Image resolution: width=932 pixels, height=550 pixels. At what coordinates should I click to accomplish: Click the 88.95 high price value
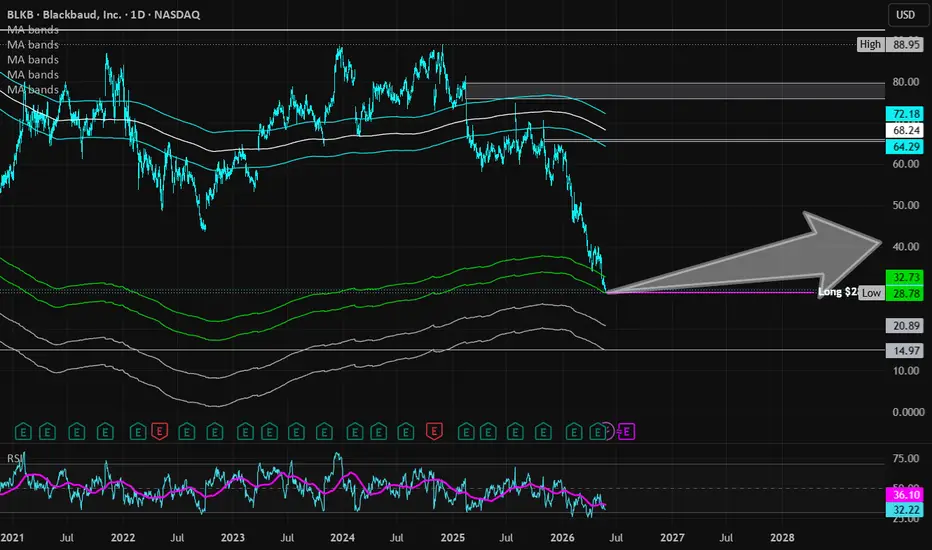(x=906, y=44)
